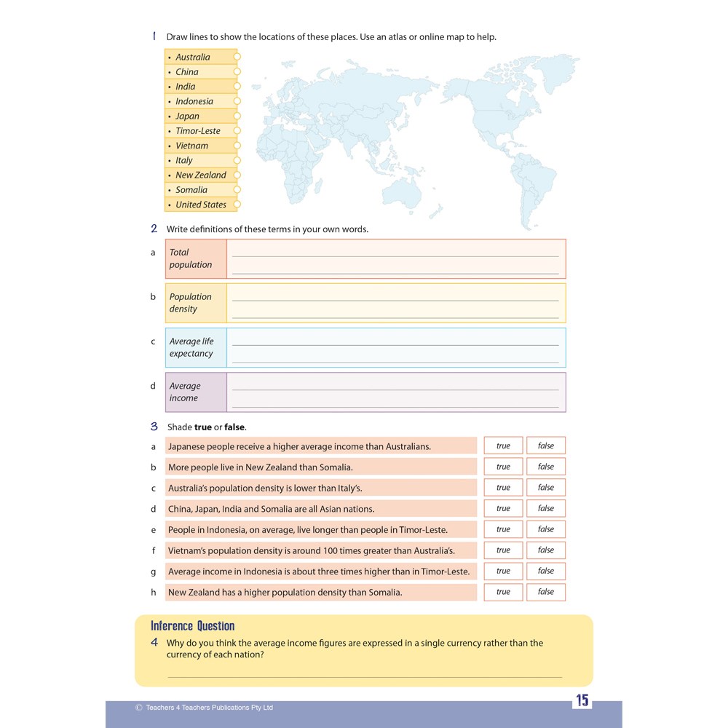Screen dimensions: 728x728
Task: Shade true for Vietnam 100 times density statement
Action: (503, 550)
